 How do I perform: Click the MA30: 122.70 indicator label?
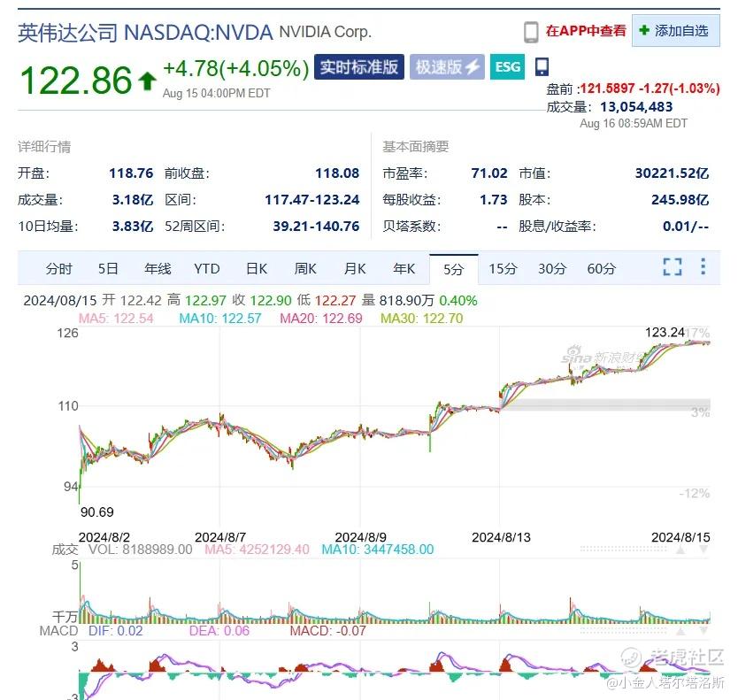(422, 319)
